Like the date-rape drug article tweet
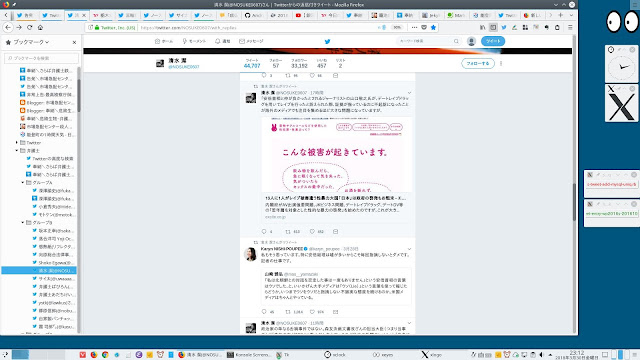Viewport: 640px width, 360px height. click(x=312, y=231)
